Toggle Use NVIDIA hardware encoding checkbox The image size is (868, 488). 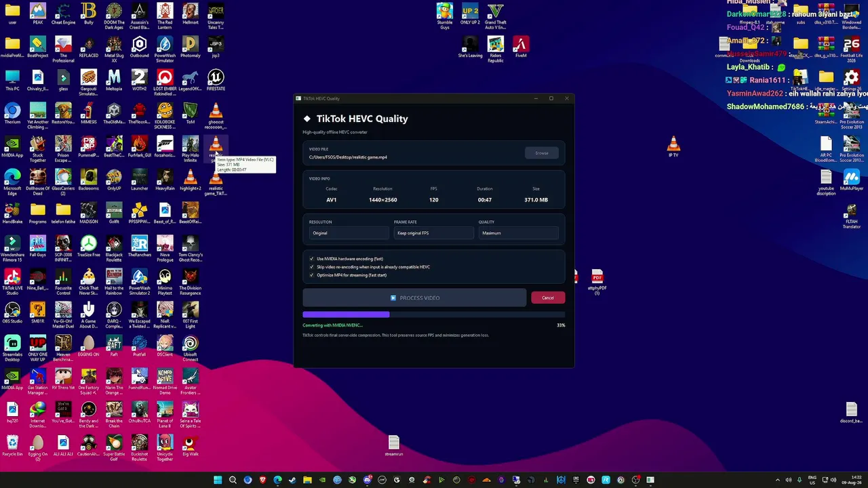pos(311,259)
